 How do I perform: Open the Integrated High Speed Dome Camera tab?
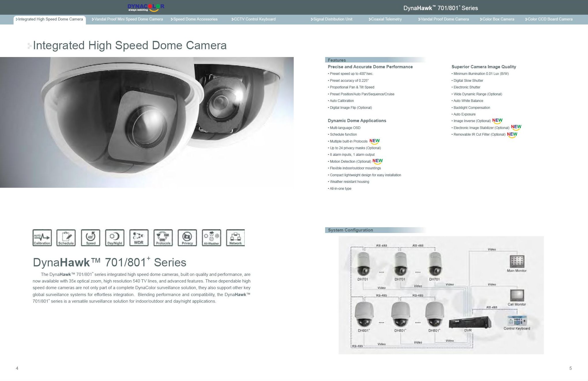(50, 19)
